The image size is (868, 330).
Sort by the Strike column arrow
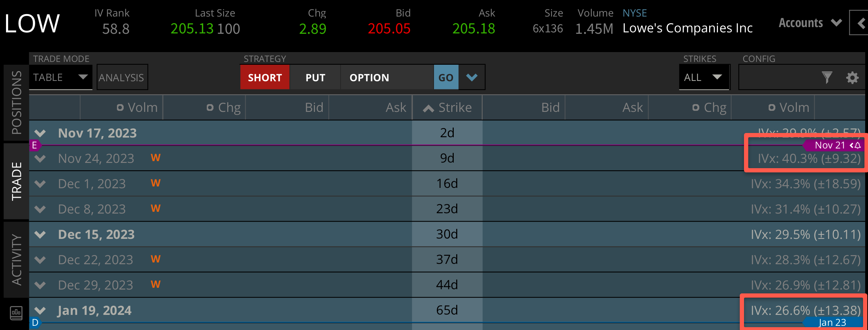click(428, 108)
